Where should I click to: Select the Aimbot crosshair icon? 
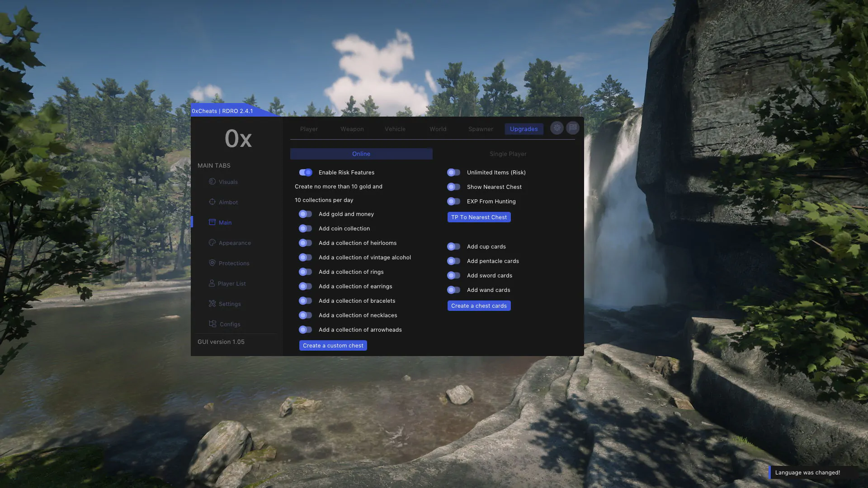click(x=212, y=202)
